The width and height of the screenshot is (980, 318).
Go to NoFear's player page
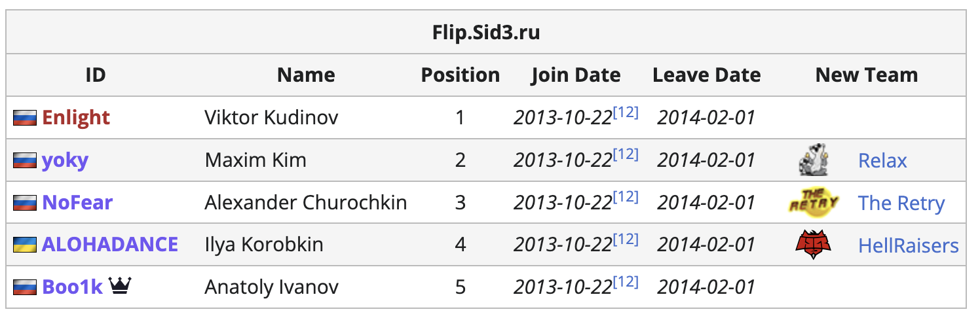click(77, 203)
